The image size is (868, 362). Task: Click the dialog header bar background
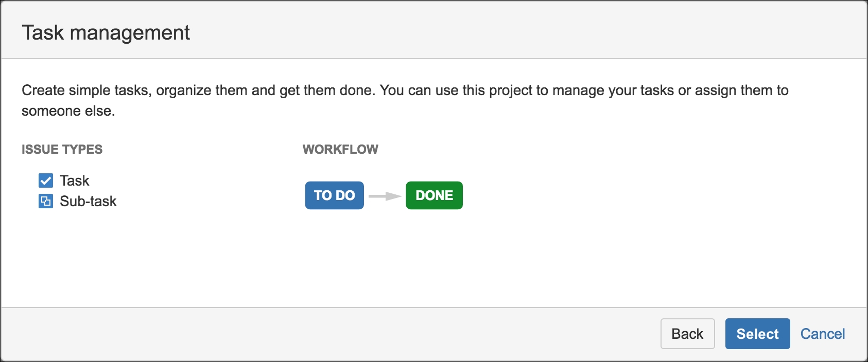click(x=515, y=31)
